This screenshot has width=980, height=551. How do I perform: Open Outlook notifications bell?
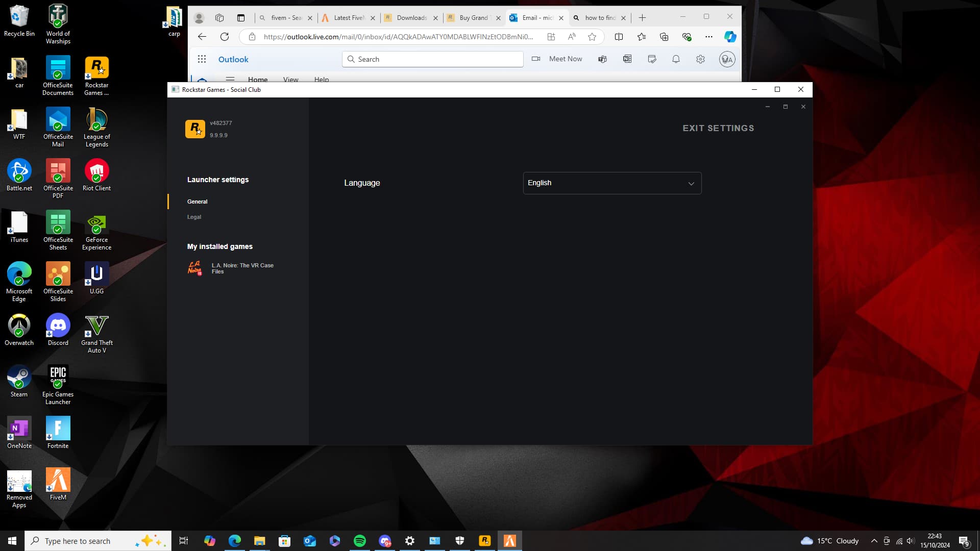[676, 59]
